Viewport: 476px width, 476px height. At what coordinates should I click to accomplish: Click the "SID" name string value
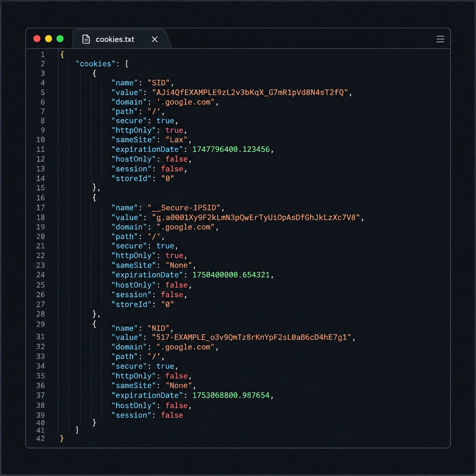(159, 83)
